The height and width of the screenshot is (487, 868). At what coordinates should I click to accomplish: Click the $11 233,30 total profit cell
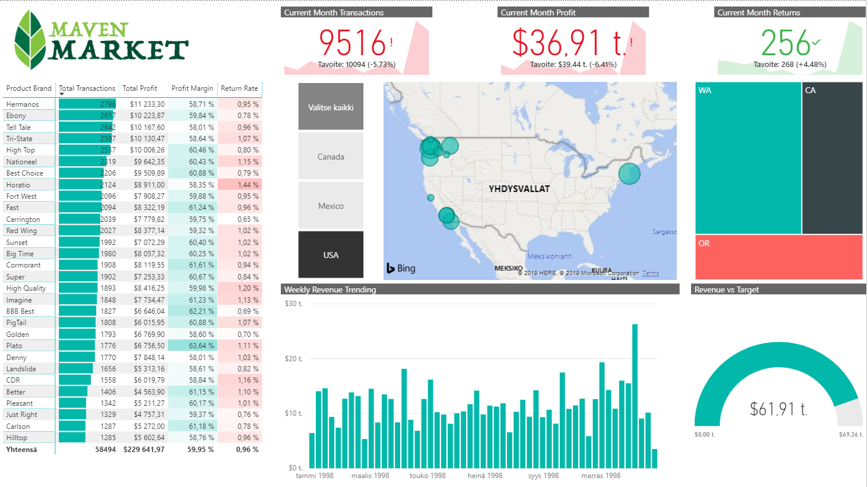click(x=144, y=104)
